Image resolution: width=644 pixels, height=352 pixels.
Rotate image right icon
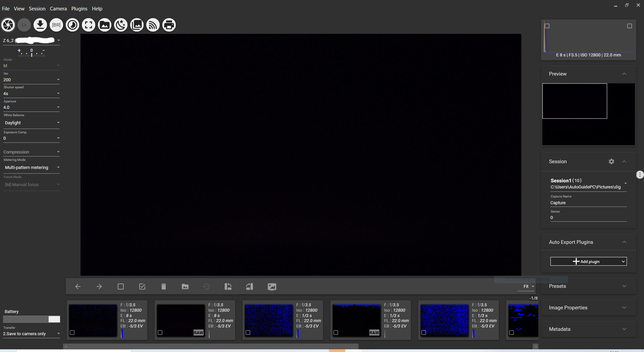coord(250,287)
